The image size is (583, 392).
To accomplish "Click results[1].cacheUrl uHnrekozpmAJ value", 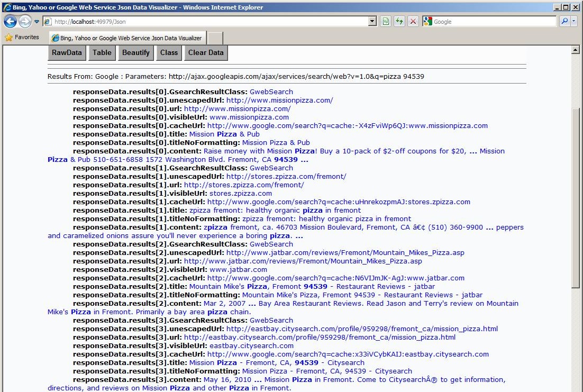I will 339,202.
